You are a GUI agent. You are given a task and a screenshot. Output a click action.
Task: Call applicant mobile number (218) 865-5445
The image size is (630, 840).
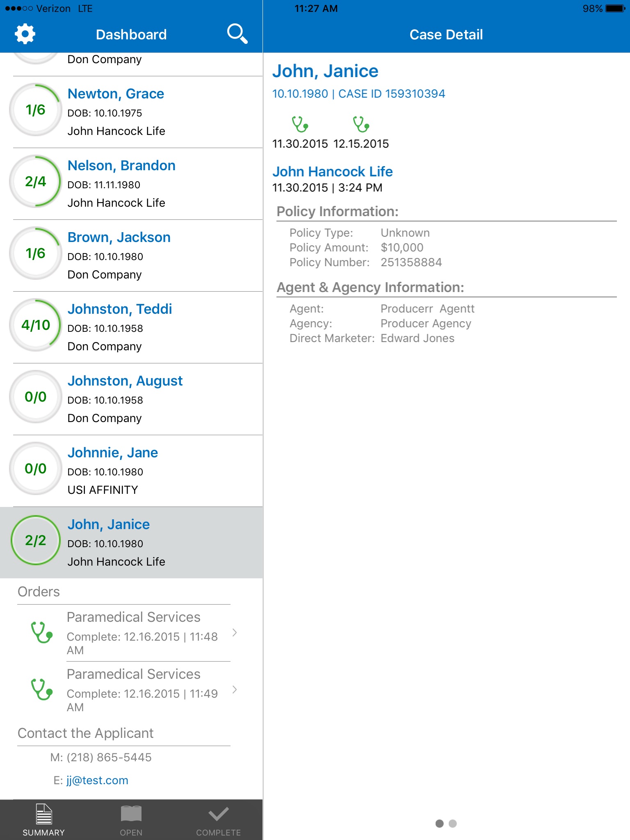point(109,757)
